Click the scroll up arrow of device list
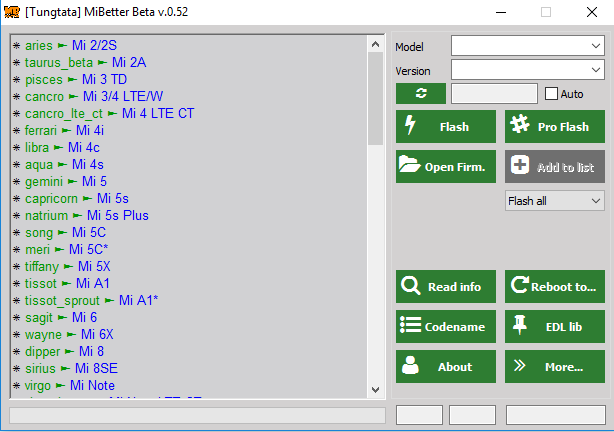This screenshot has width=614, height=432. tap(375, 44)
